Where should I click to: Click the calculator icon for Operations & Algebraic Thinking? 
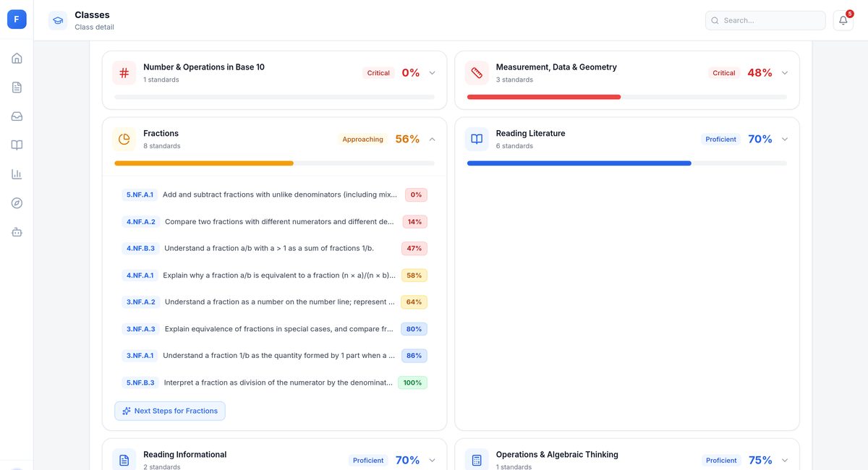tap(477, 460)
